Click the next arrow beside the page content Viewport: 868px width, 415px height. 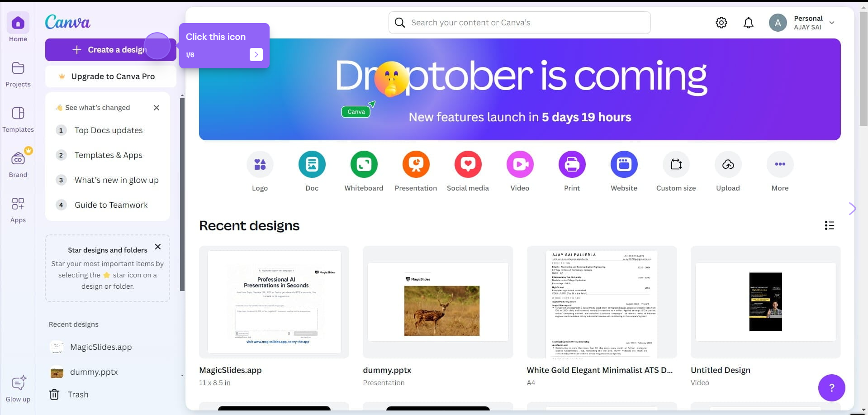[852, 209]
